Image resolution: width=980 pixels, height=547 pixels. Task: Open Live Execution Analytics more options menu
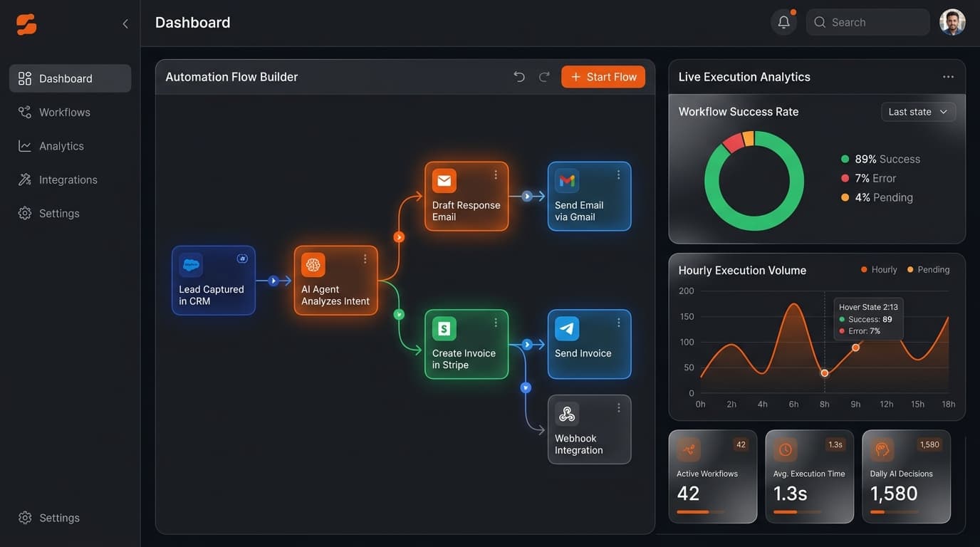pos(948,77)
